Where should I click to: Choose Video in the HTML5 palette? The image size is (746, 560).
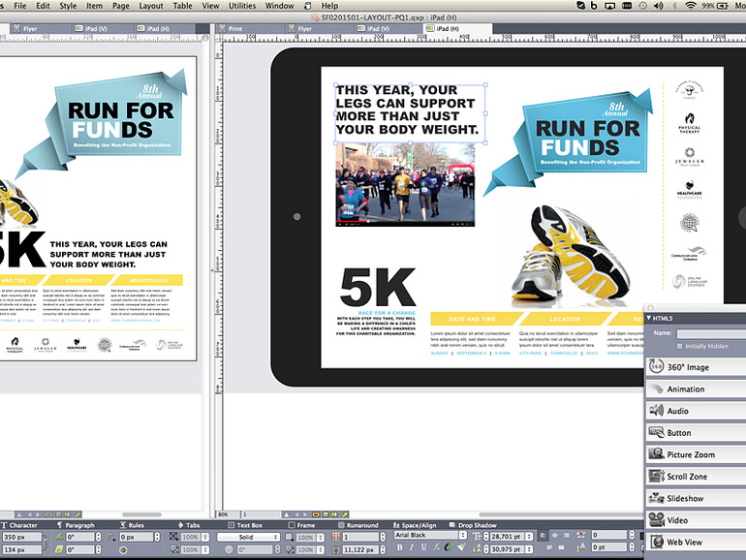[x=696, y=520]
